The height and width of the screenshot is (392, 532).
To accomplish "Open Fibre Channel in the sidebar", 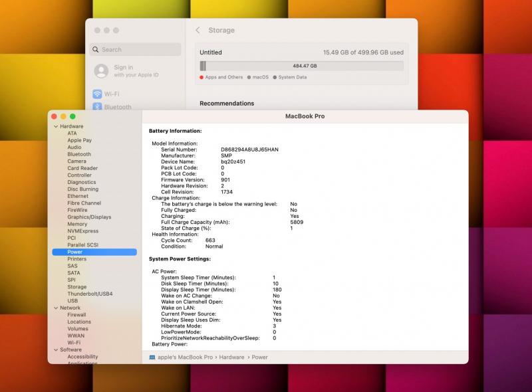I will tap(84, 203).
